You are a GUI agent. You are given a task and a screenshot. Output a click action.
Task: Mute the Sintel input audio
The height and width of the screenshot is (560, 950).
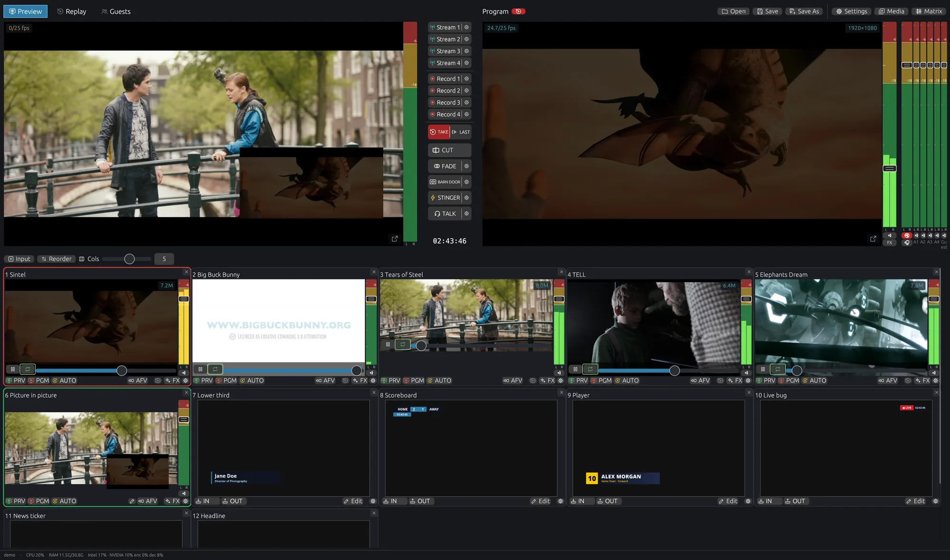coord(184,373)
